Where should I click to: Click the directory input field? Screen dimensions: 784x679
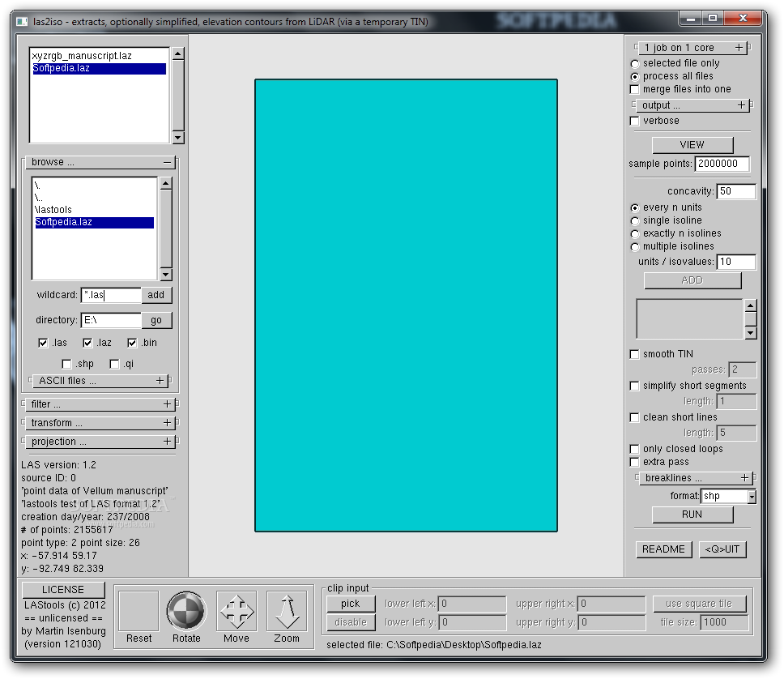point(111,320)
